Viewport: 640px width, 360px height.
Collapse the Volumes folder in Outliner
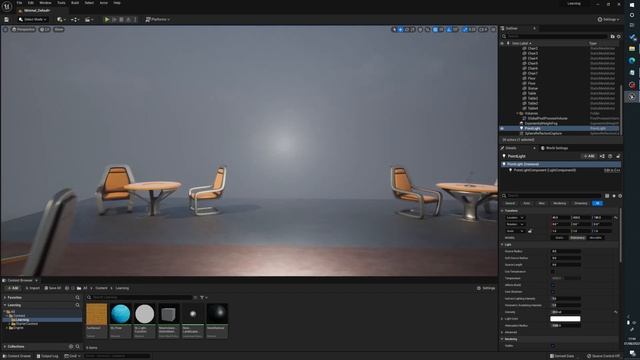517,113
